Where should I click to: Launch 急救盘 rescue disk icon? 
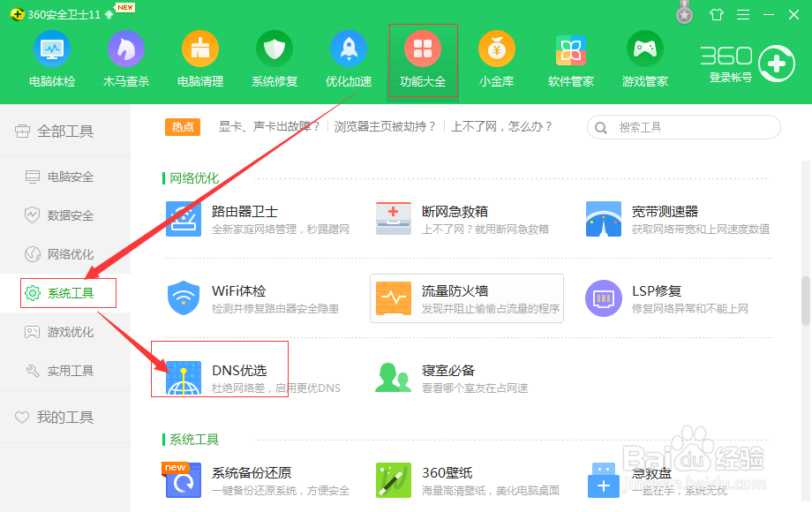(x=604, y=480)
